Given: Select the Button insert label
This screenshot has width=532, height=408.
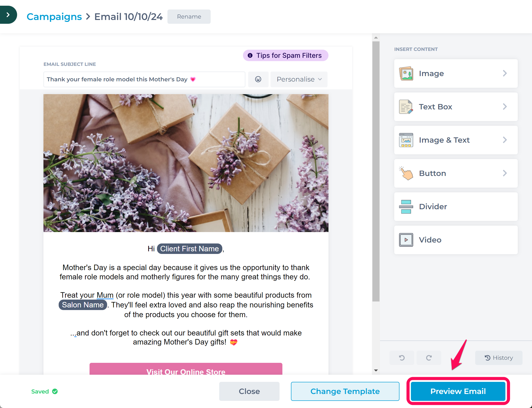Looking at the screenshot, I should [x=432, y=173].
